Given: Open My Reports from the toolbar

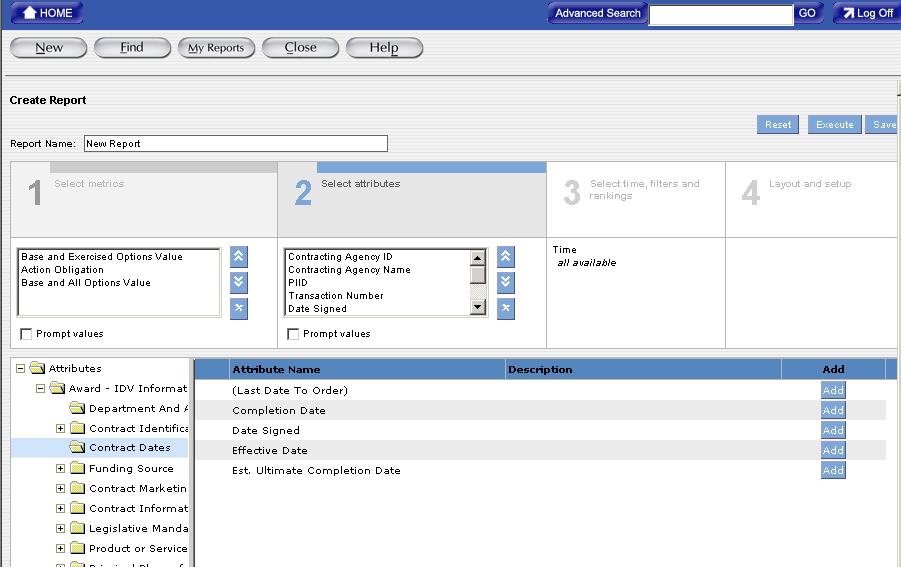Looking at the screenshot, I should pyautogui.click(x=216, y=48).
